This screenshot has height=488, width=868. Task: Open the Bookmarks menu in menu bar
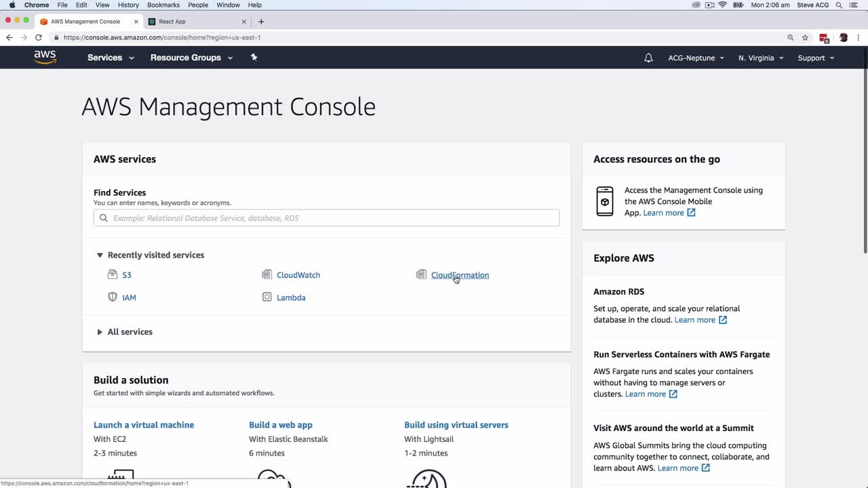(x=163, y=5)
